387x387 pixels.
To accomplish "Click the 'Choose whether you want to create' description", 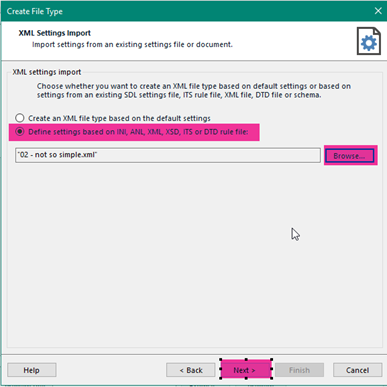I will coord(194,90).
